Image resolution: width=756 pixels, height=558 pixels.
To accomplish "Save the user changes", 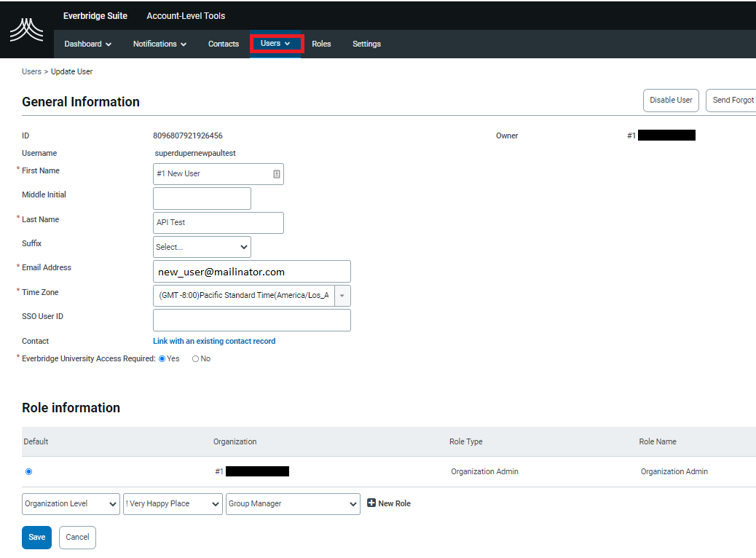I will (x=36, y=538).
